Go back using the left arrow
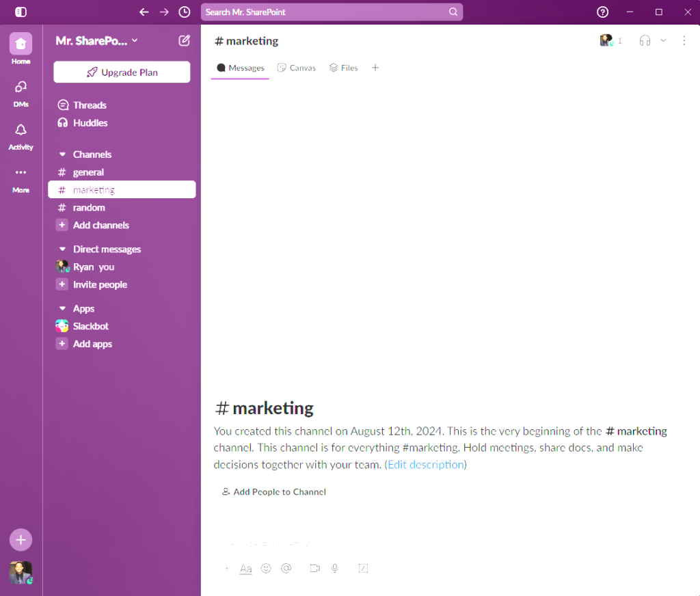700x596 pixels. pyautogui.click(x=144, y=12)
